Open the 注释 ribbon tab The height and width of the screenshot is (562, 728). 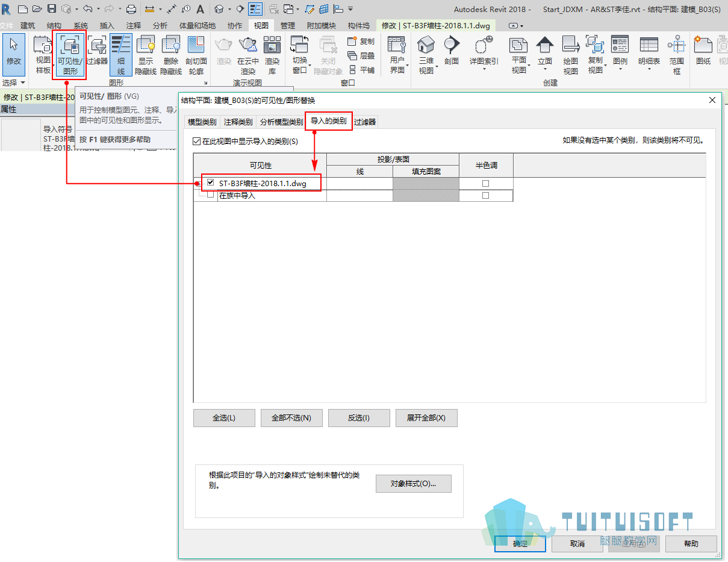[x=134, y=26]
